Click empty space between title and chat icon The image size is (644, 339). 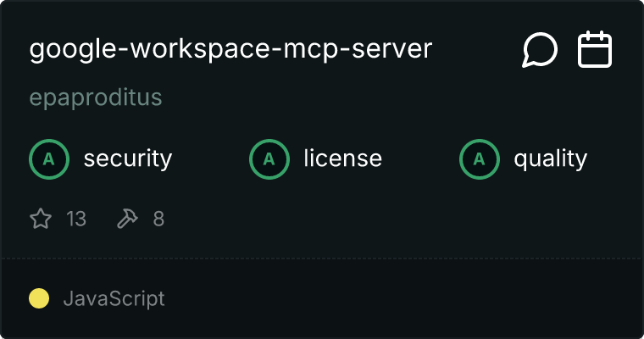pos(476,50)
